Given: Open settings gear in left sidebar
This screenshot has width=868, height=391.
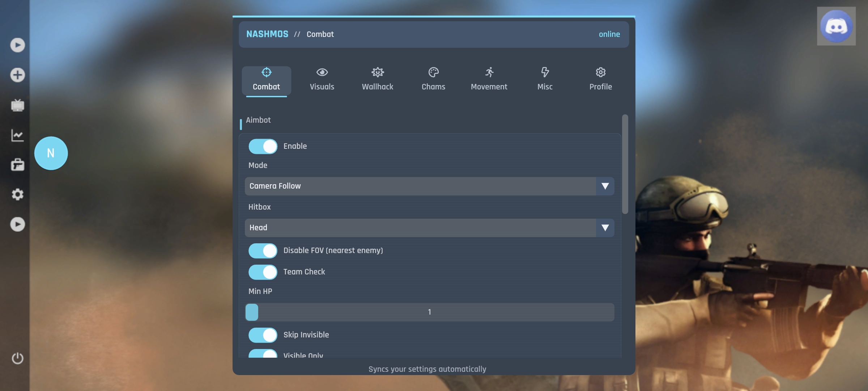Looking at the screenshot, I should 17,194.
